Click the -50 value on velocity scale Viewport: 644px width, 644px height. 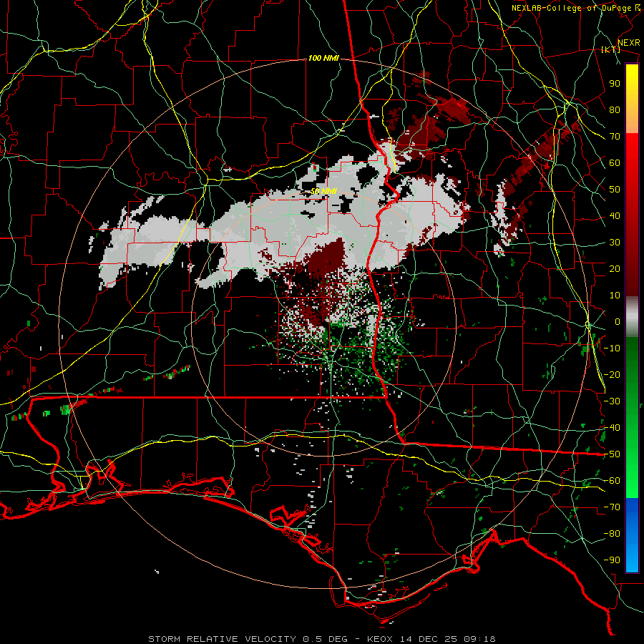coord(612,454)
